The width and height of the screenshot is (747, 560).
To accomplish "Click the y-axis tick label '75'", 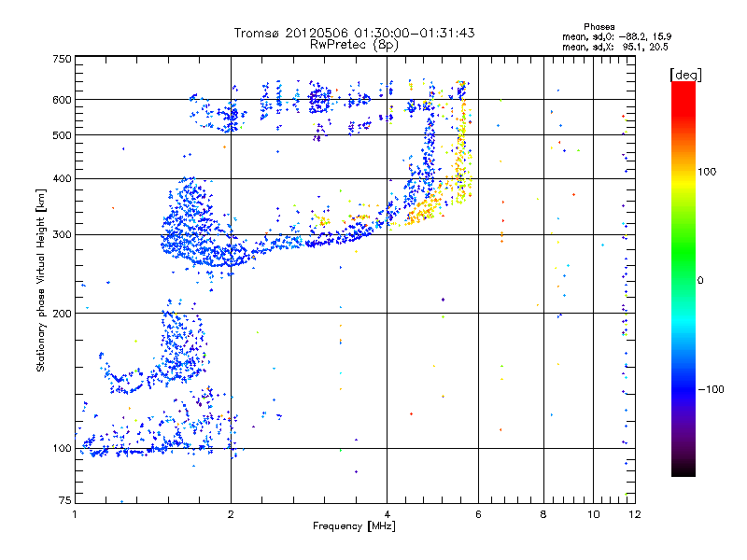I will [x=65, y=500].
